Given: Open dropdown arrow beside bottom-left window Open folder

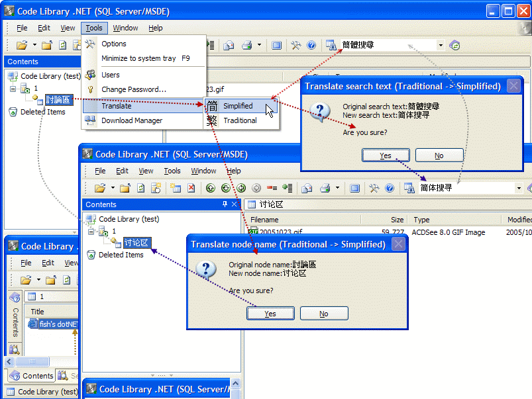Looking at the screenshot, I should (38, 280).
